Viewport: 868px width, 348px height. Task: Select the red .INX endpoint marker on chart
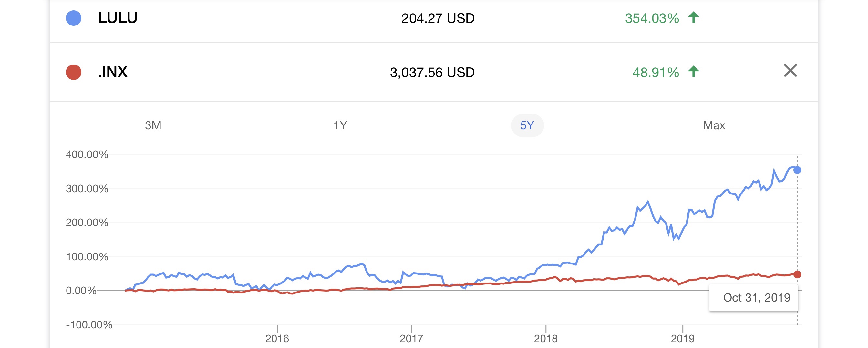797,274
